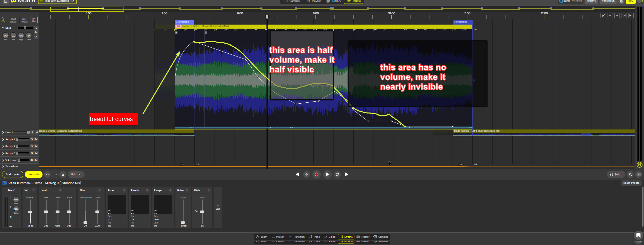Zoom in the timeline with the plus icon

617,16
